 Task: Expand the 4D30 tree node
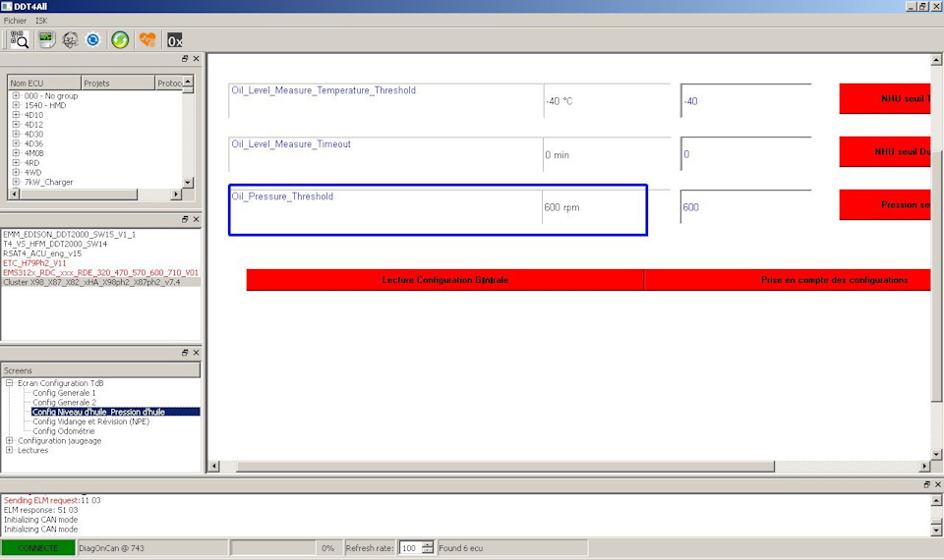coord(16,135)
